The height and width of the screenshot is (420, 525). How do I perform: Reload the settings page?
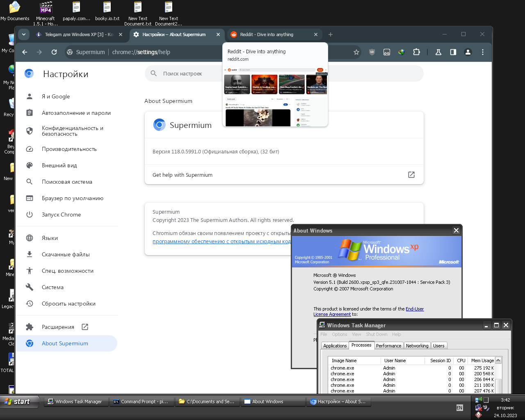click(54, 52)
